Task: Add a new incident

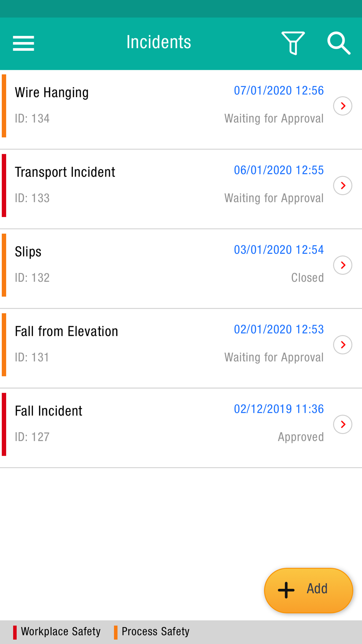Action: pos(308,590)
